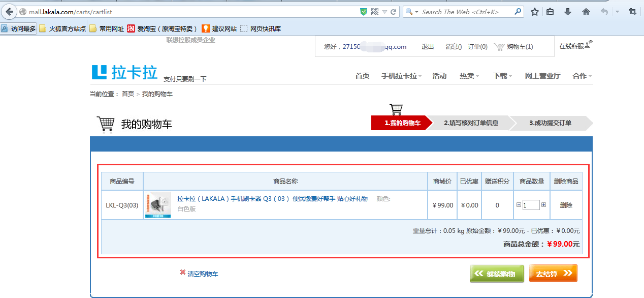This screenshot has width=644, height=298.
Task: Click 清空购物车 to empty cart
Action: [203, 274]
